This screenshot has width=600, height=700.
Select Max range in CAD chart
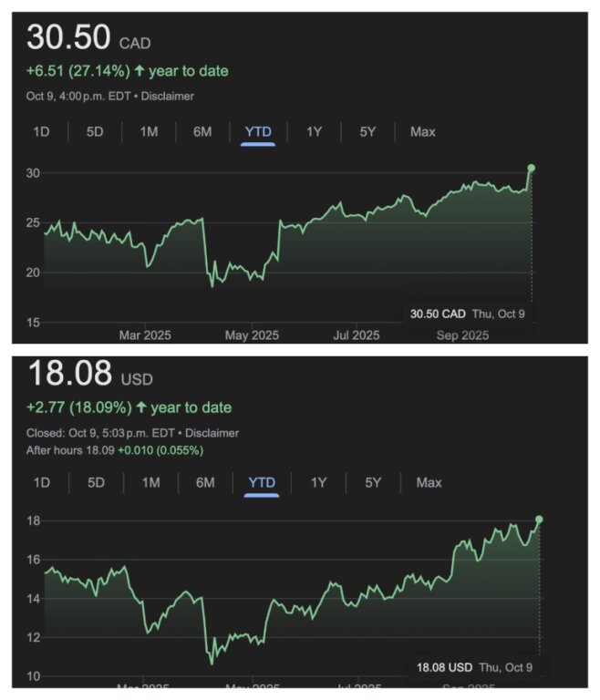tap(422, 132)
